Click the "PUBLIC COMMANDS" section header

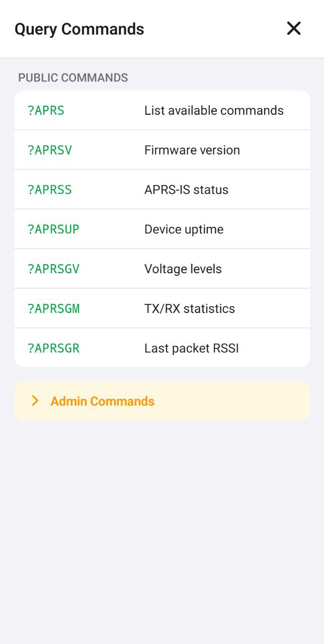(x=73, y=77)
